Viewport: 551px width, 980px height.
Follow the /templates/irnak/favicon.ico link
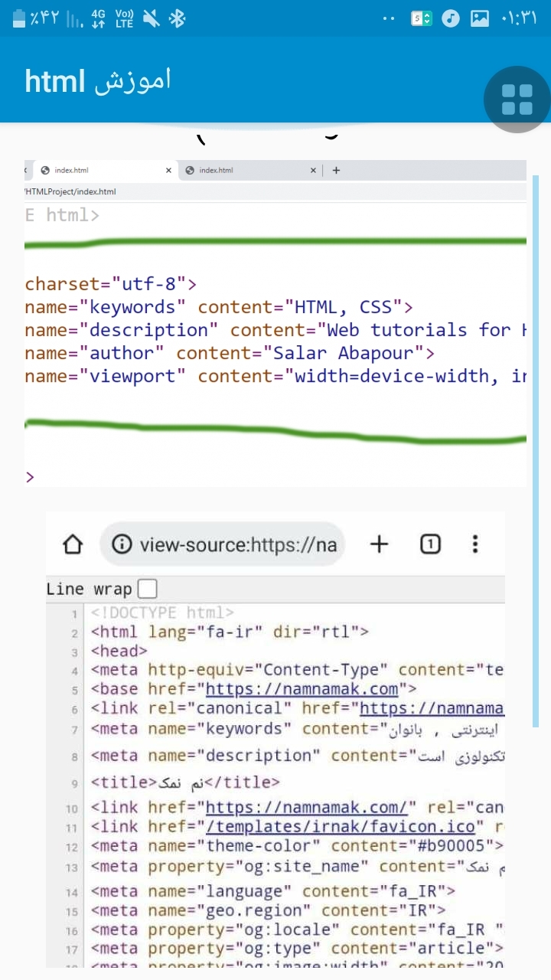pos(341,827)
